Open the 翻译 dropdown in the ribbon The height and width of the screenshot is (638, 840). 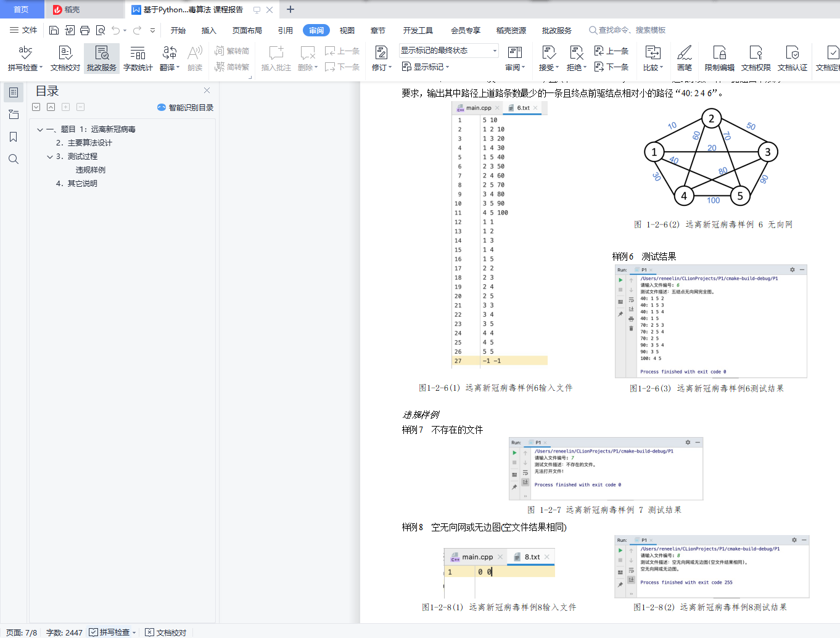pos(178,68)
